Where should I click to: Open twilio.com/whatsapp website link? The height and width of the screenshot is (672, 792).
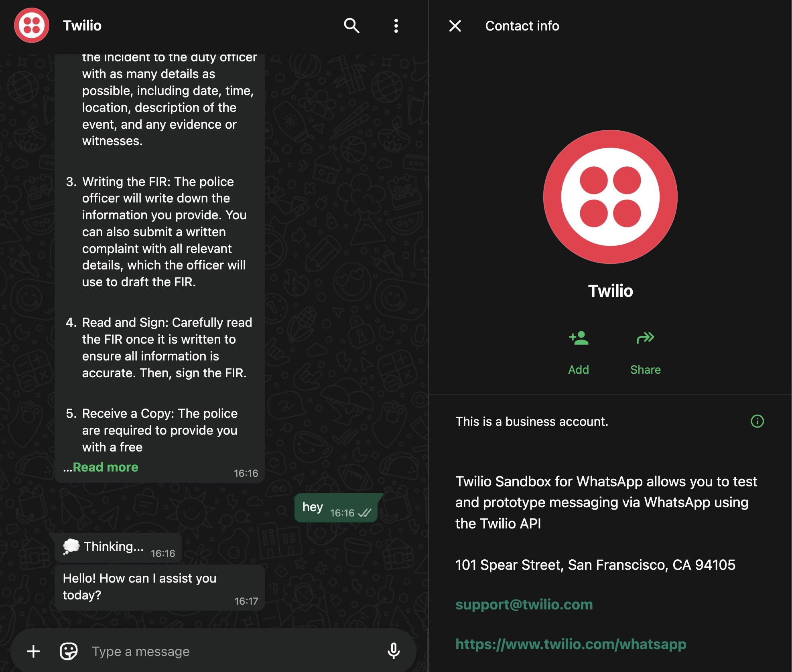pyautogui.click(x=571, y=644)
